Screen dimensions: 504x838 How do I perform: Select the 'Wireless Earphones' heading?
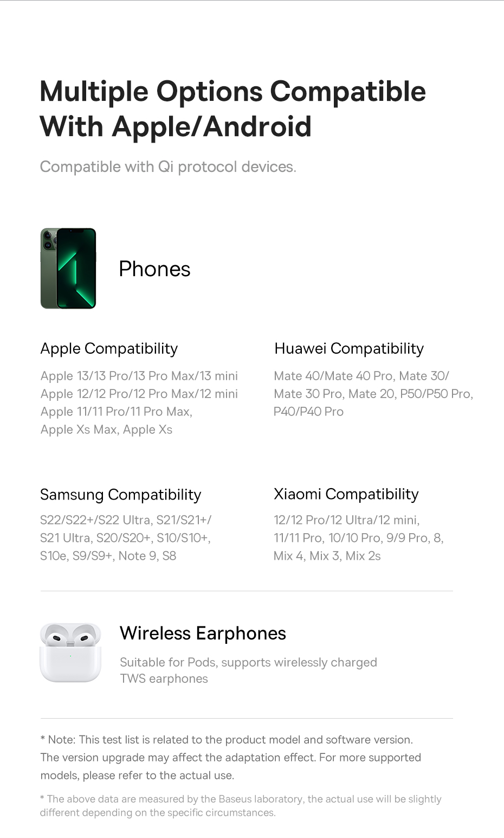pyautogui.click(x=203, y=633)
